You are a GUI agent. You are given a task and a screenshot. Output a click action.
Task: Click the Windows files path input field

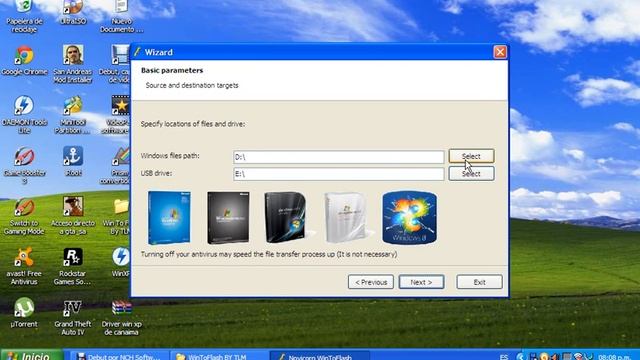tap(339, 157)
